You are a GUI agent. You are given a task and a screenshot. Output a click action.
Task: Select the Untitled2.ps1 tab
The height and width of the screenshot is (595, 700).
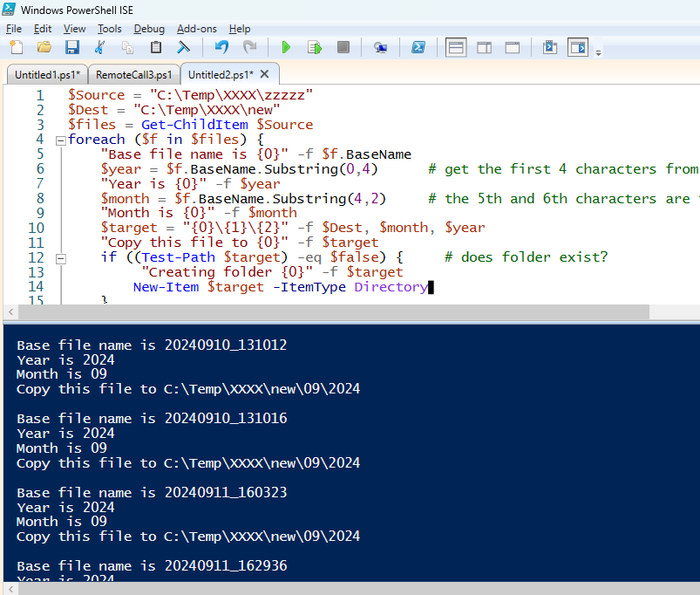tap(221, 75)
